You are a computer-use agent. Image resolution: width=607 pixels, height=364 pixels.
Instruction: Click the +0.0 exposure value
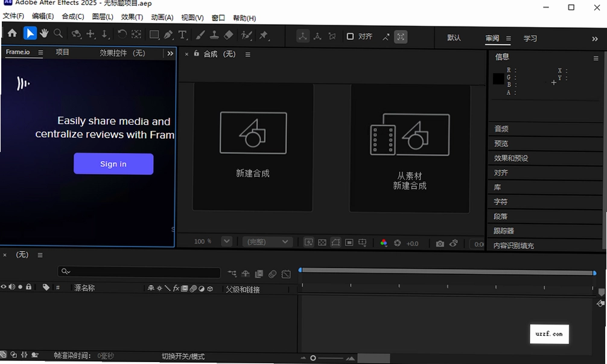[x=412, y=243]
